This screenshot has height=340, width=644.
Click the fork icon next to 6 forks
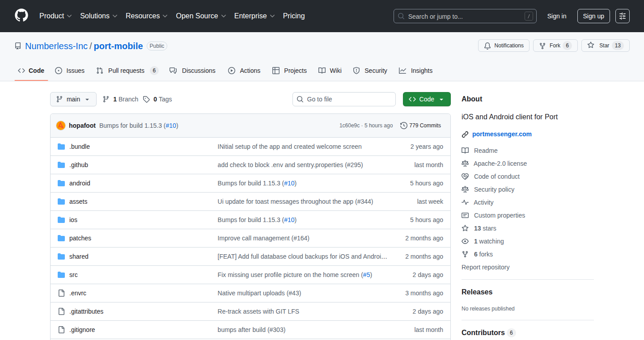click(465, 254)
